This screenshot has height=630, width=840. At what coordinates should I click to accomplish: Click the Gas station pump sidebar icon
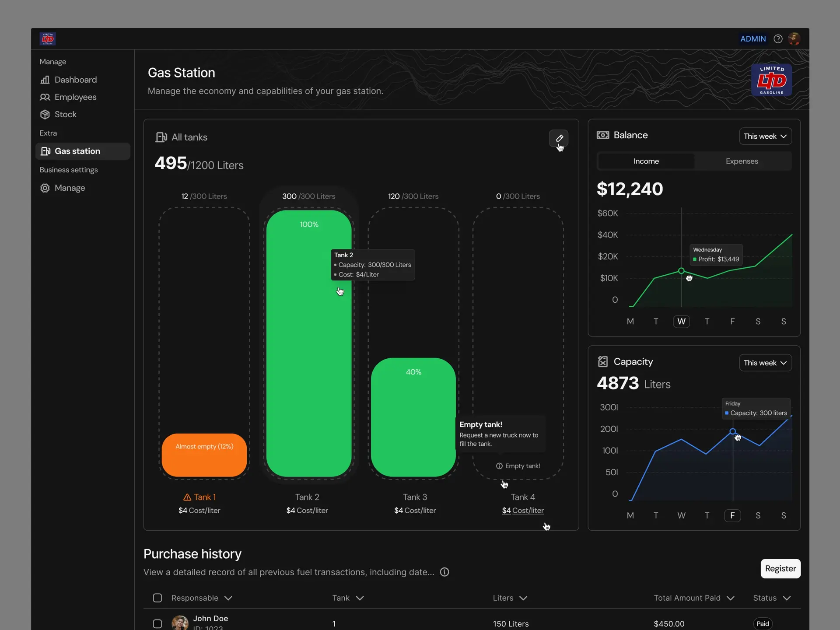(x=45, y=151)
